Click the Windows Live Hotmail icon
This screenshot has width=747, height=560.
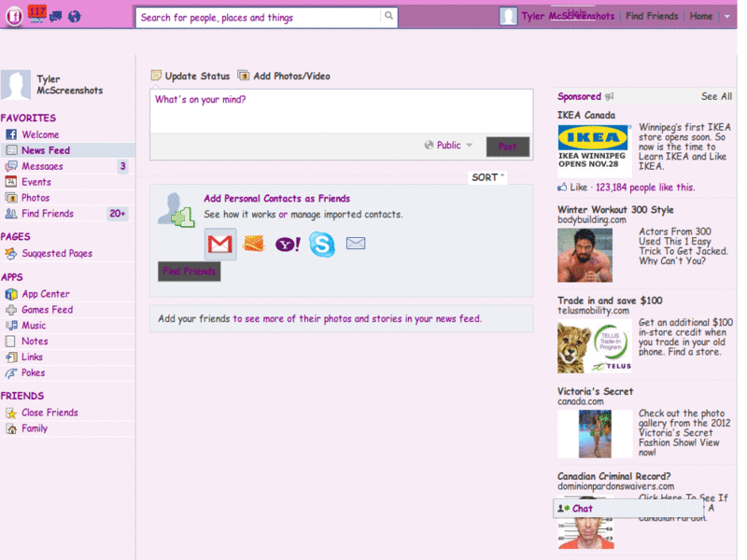(x=253, y=244)
